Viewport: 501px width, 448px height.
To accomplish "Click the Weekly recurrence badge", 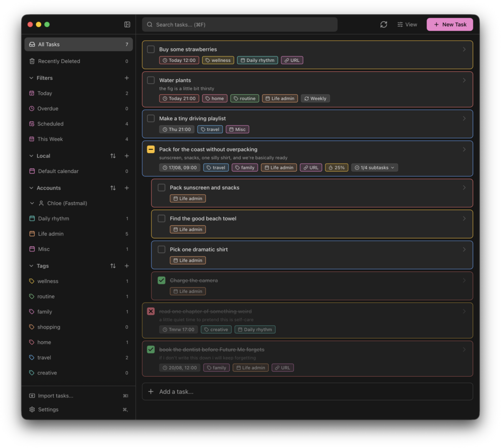I will [x=315, y=99].
